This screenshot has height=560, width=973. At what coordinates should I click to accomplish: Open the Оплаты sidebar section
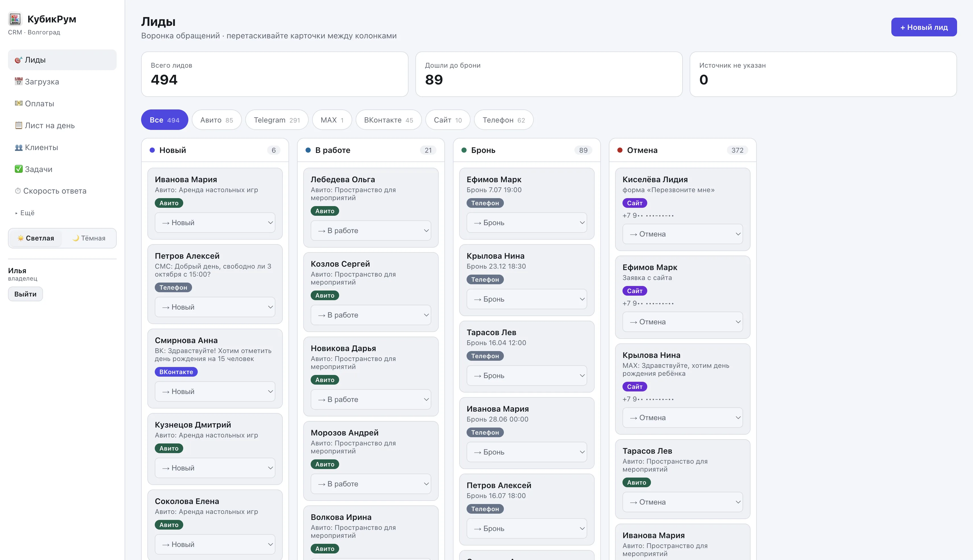pos(62,103)
